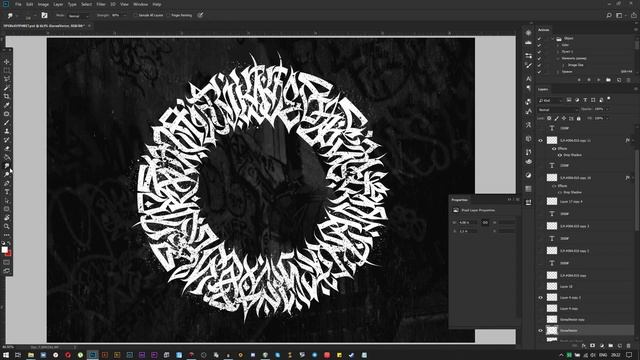
Task: Click the foreground color swatch
Action: click(x=4, y=249)
